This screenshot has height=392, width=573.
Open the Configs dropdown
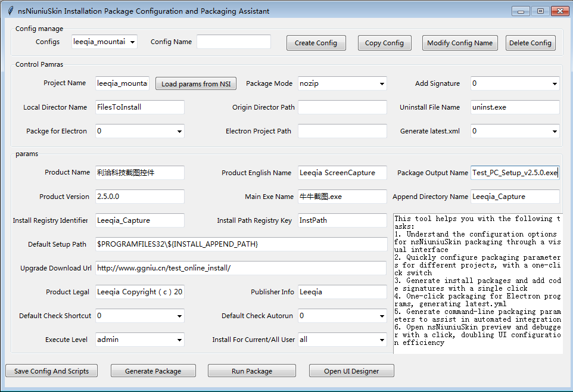pyautogui.click(x=104, y=42)
